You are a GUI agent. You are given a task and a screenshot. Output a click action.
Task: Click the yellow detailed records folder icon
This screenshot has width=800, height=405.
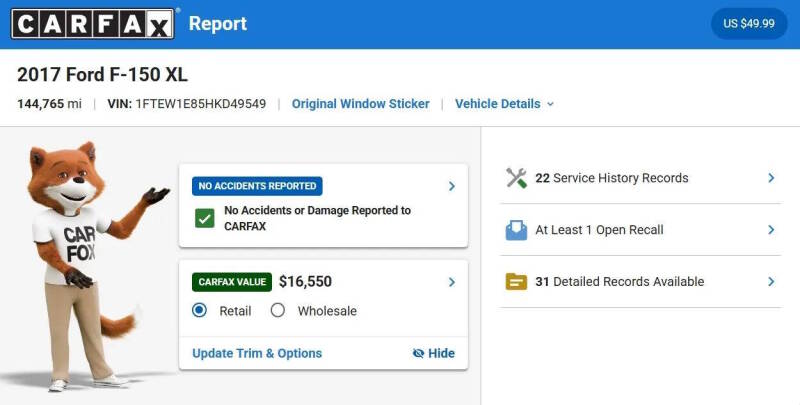(x=516, y=282)
